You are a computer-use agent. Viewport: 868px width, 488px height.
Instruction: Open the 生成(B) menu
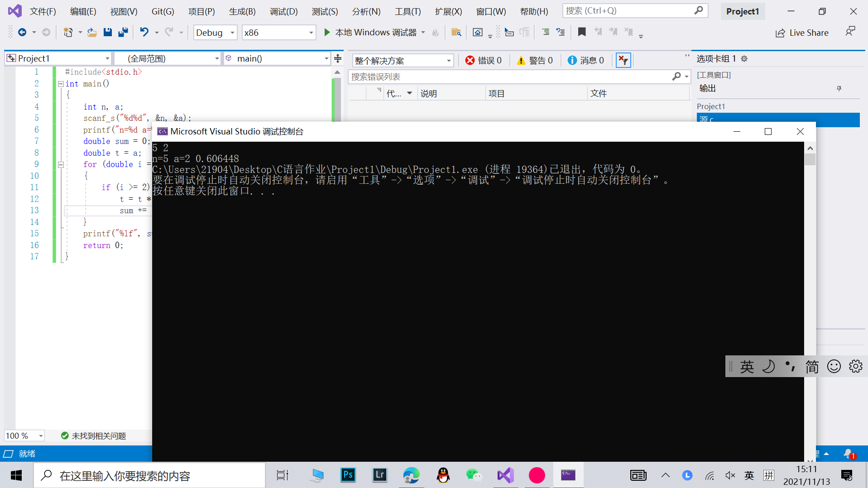click(x=242, y=11)
